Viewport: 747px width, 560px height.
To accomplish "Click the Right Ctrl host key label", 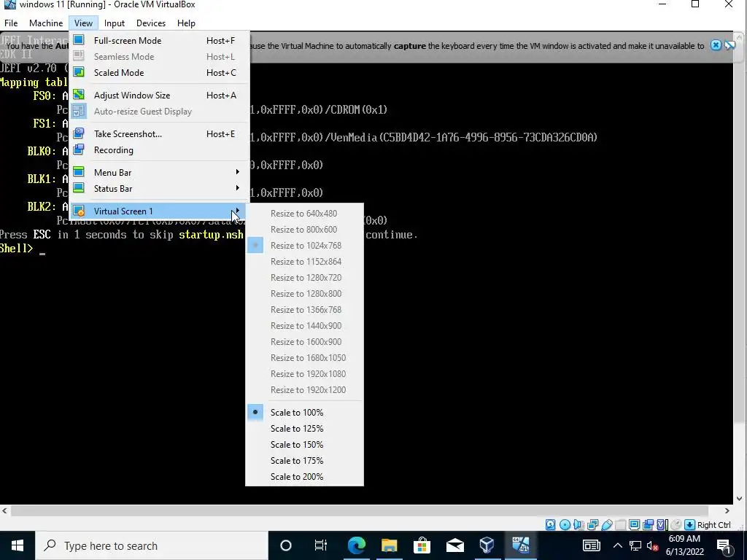I will [x=713, y=525].
